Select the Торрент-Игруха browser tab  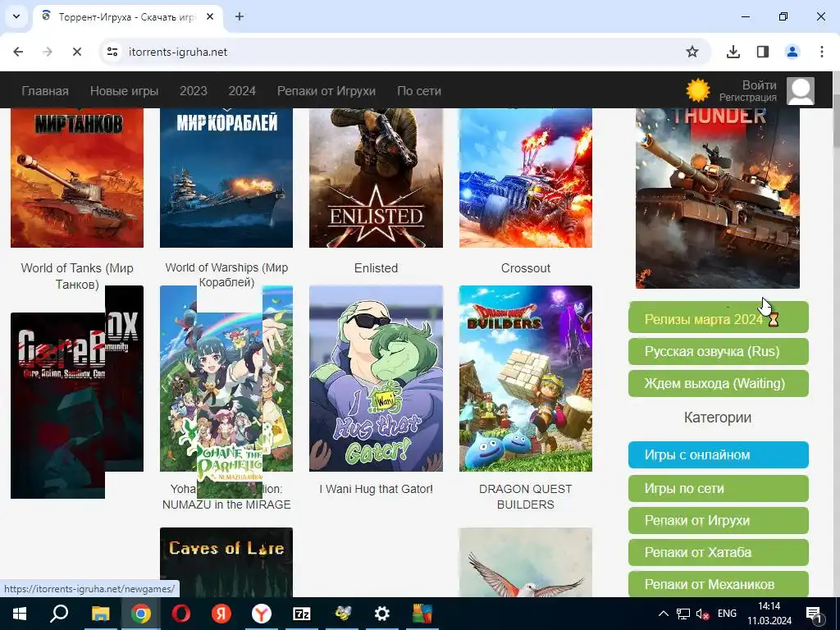tap(127, 16)
